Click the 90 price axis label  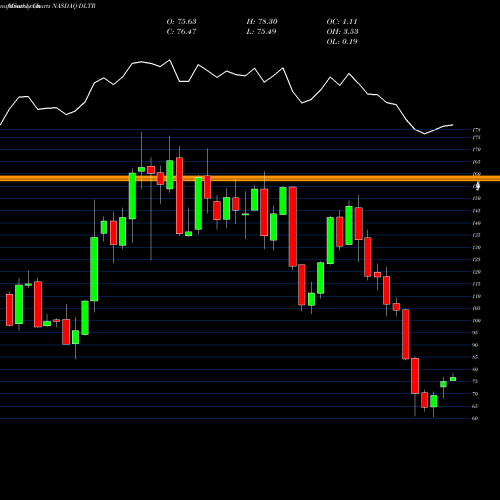click(475, 345)
